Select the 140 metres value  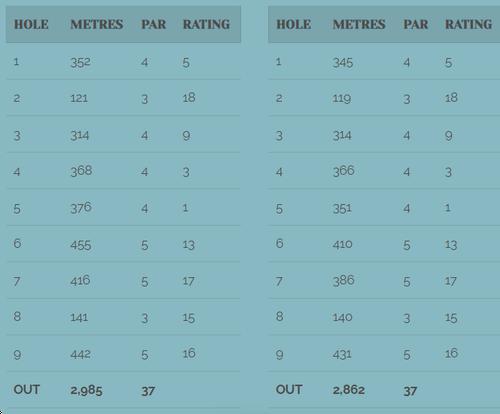pos(342,317)
